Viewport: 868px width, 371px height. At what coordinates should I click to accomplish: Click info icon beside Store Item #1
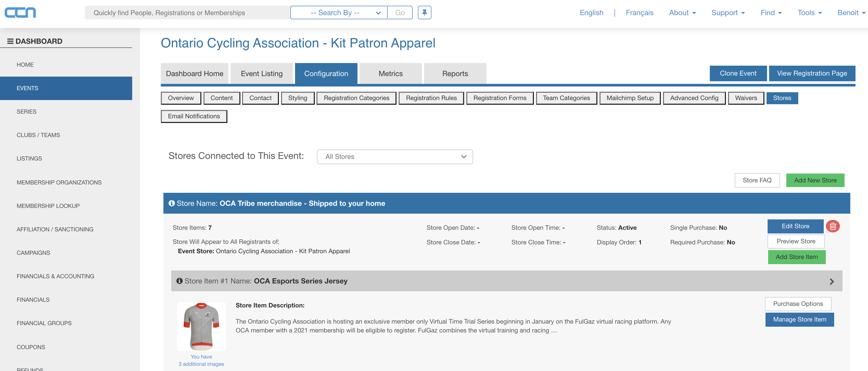(x=179, y=281)
